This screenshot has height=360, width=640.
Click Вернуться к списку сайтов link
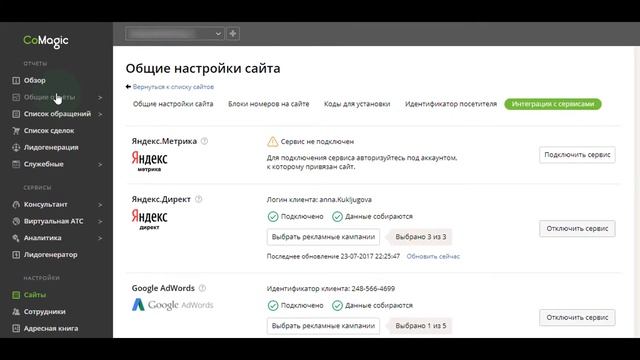point(173,87)
